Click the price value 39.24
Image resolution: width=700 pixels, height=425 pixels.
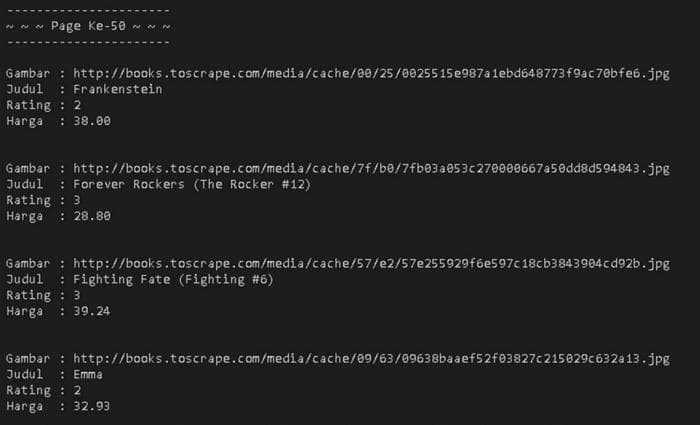[x=92, y=311]
